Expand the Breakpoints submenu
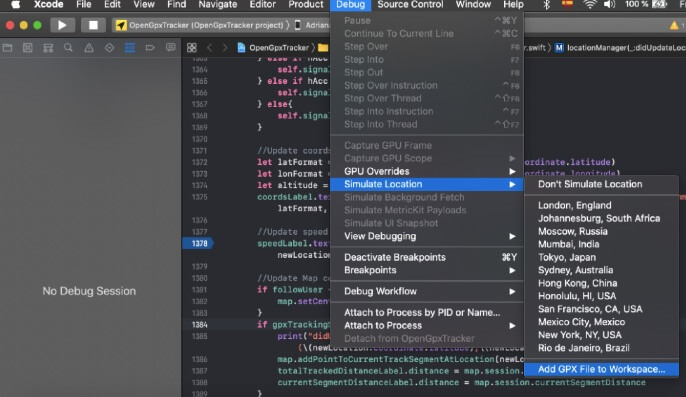 pyautogui.click(x=427, y=270)
